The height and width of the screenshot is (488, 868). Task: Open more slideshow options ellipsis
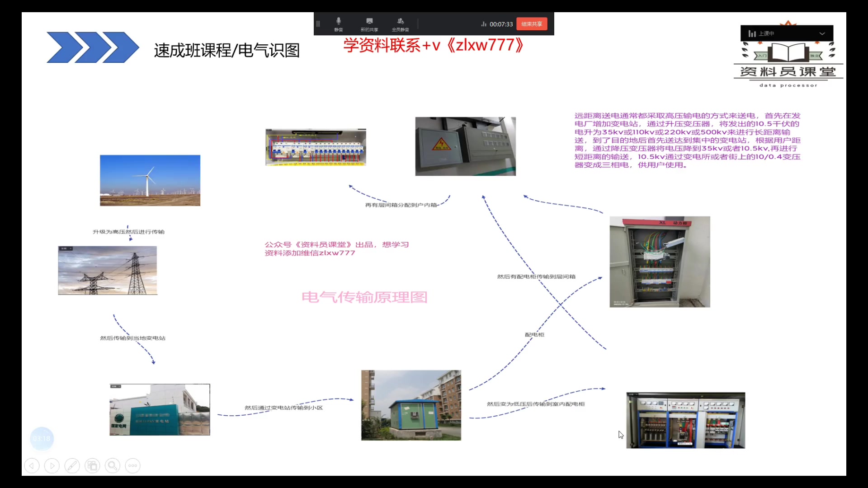[132, 465]
